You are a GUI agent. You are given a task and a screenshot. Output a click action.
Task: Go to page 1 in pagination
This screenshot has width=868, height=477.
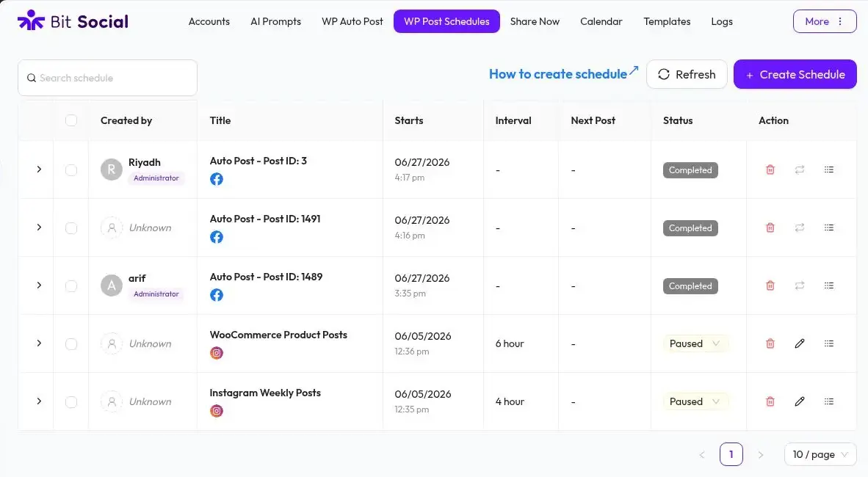[731, 454]
